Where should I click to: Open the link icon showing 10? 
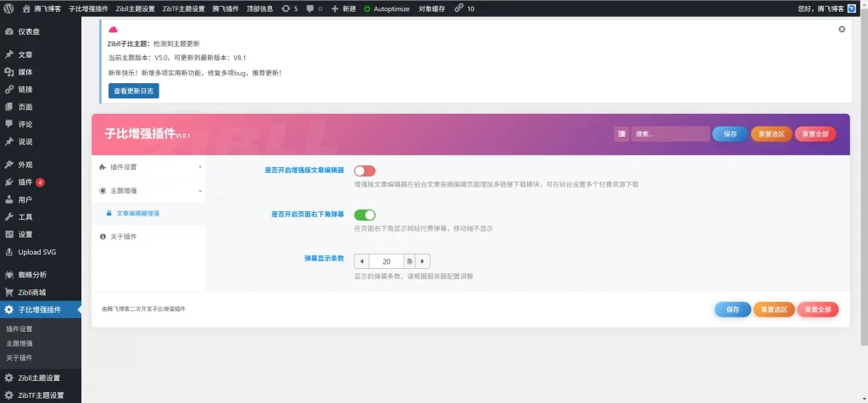point(465,8)
